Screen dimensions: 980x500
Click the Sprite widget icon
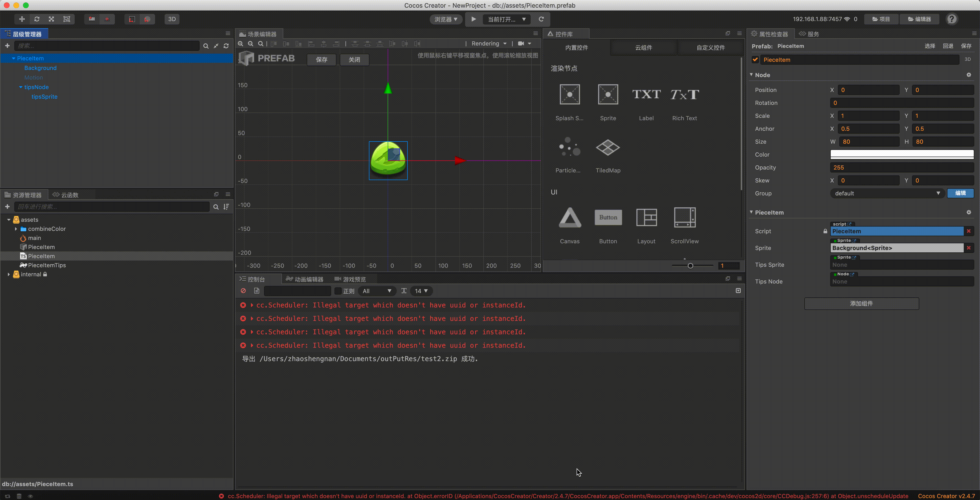tap(607, 94)
